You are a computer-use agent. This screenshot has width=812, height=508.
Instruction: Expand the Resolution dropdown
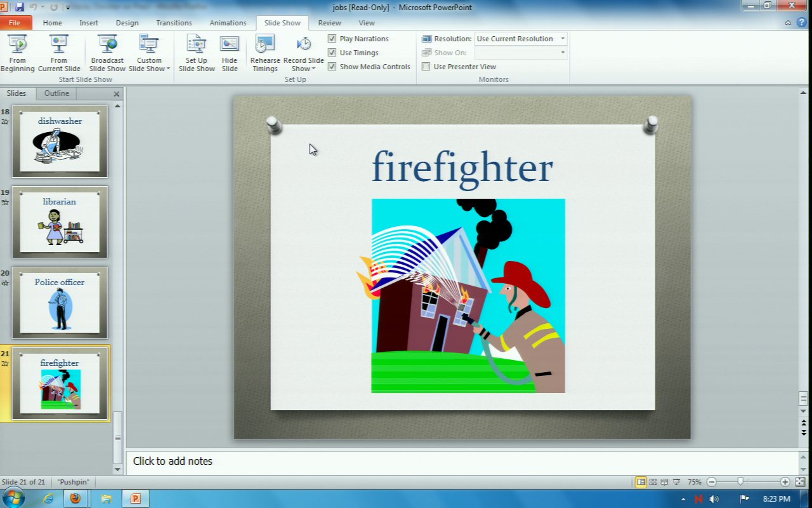[x=562, y=39]
